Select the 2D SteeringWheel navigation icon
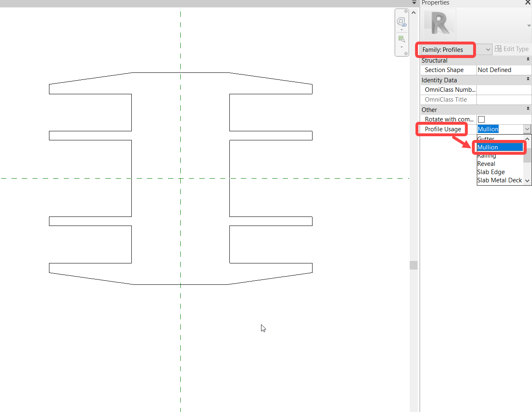The image size is (532, 412). 401,21
